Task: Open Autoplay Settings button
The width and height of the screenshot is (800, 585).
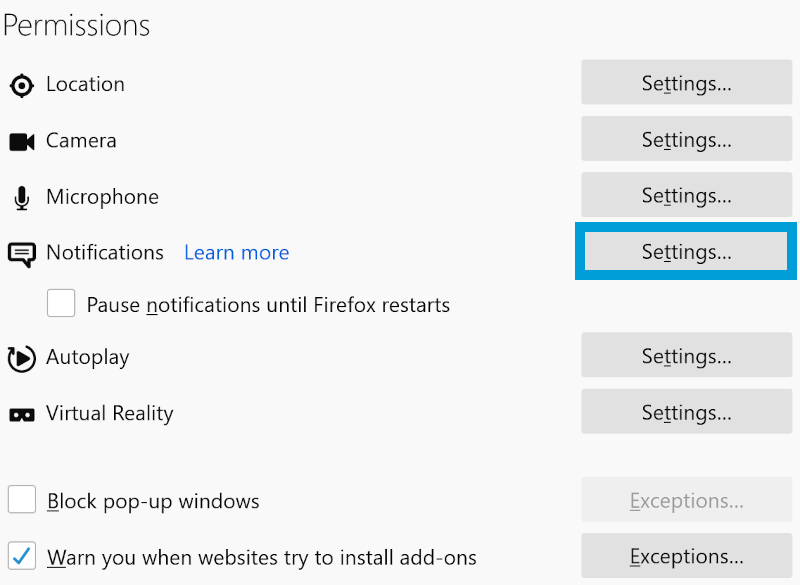Action: 686,357
